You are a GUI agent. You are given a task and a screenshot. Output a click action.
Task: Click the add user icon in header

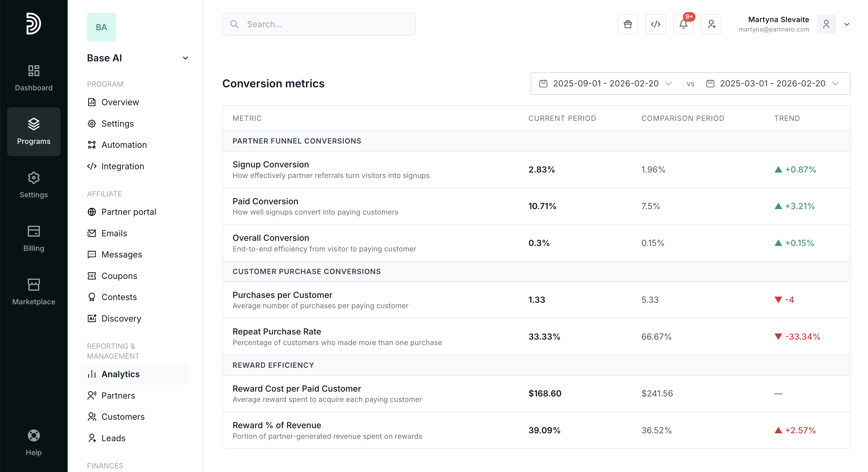pyautogui.click(x=711, y=24)
